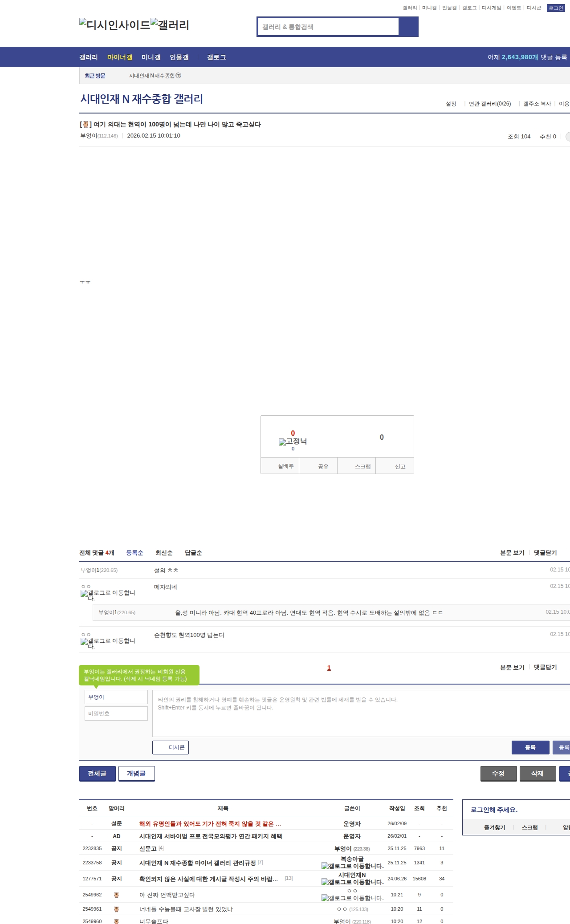570x924 pixels.
Task: Open the 디시콘 picker button
Action: coord(171,747)
